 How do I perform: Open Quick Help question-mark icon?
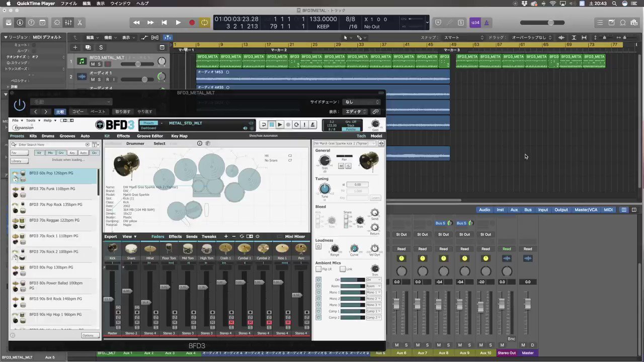point(31,23)
